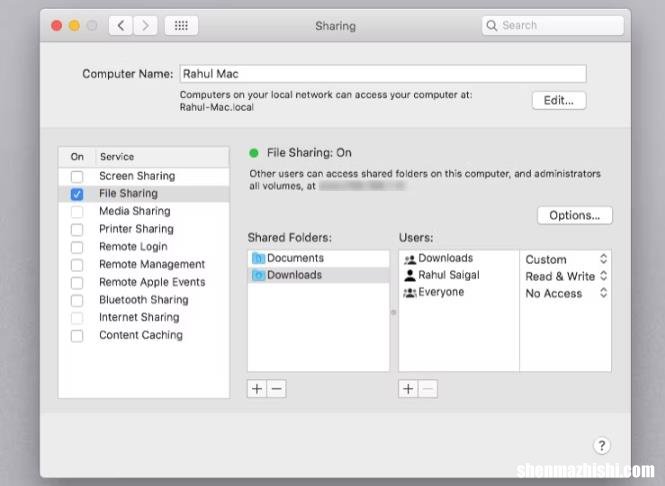665x486 pixels.
Task: Open the Options... button
Action: (x=575, y=215)
